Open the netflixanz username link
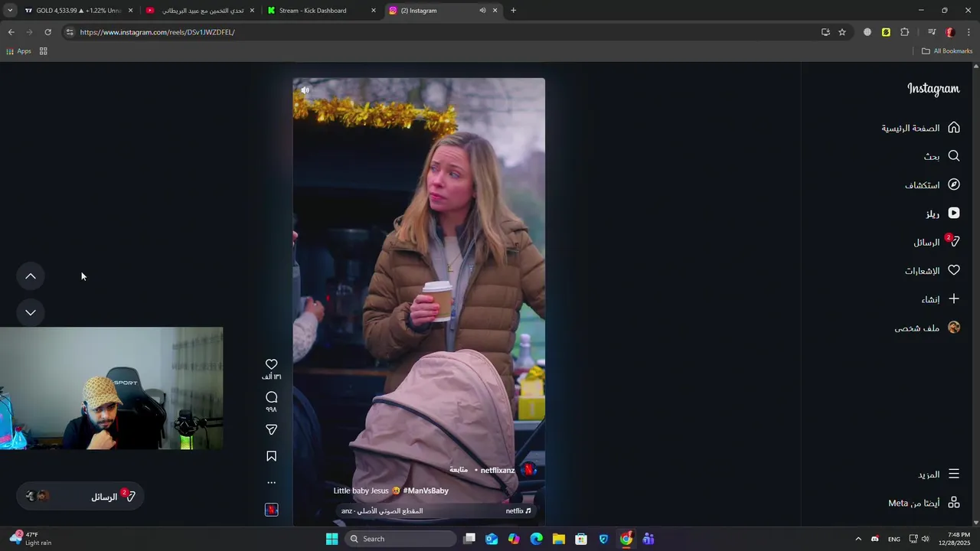Screen dimensions: 980x551 pos(498,470)
